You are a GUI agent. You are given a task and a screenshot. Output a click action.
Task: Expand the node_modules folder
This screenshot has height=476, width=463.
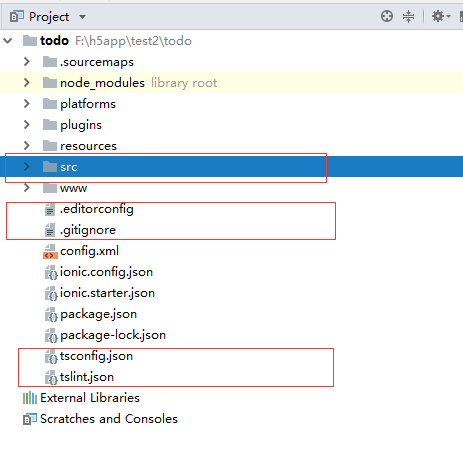point(27,83)
